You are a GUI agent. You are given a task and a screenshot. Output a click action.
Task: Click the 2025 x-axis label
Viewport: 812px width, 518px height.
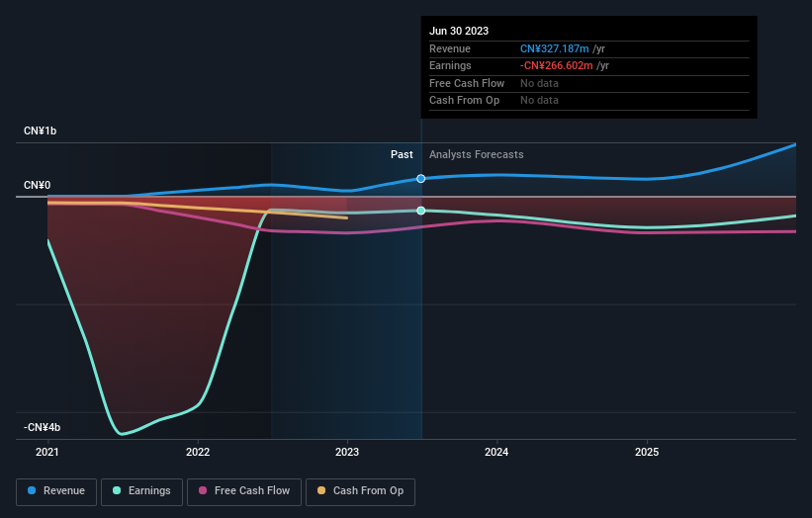click(x=647, y=453)
